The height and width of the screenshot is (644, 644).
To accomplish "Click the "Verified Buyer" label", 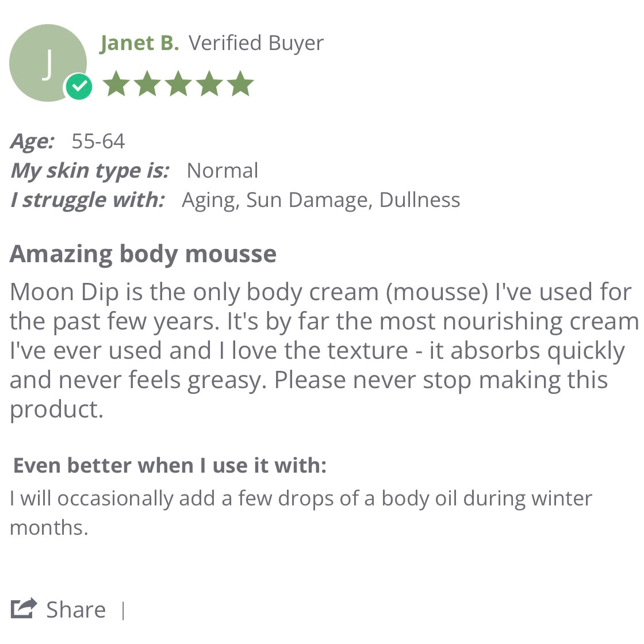I will (256, 43).
